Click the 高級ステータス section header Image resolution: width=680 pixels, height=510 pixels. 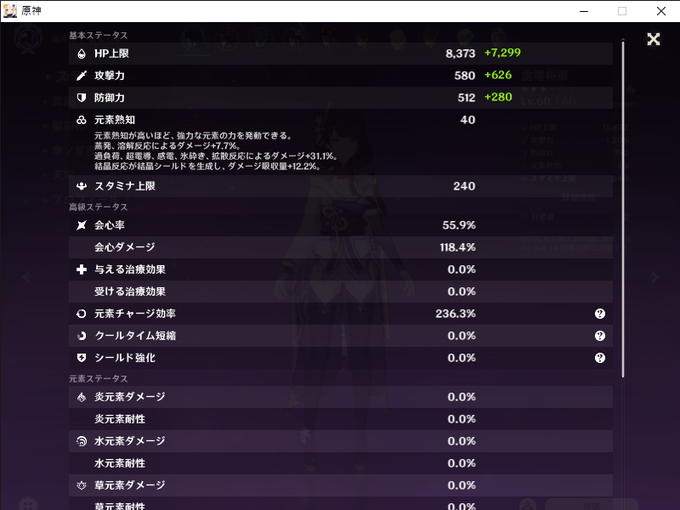[98, 207]
